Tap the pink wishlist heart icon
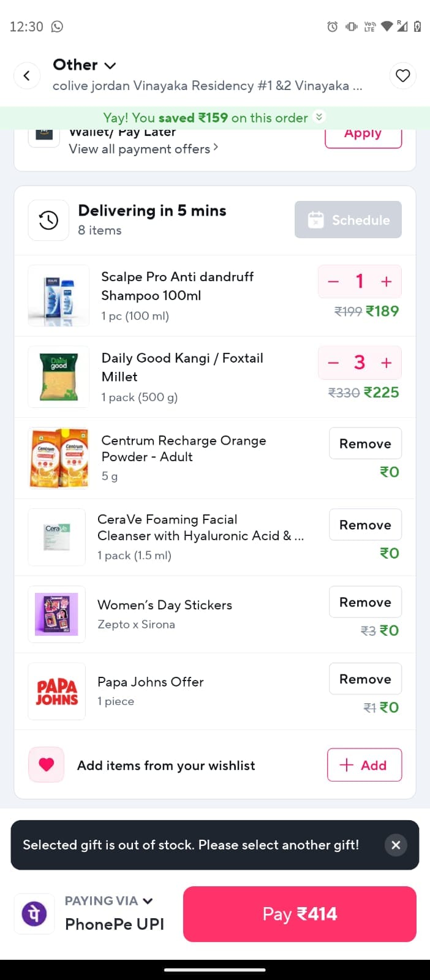This screenshot has width=430, height=980. coord(47,764)
